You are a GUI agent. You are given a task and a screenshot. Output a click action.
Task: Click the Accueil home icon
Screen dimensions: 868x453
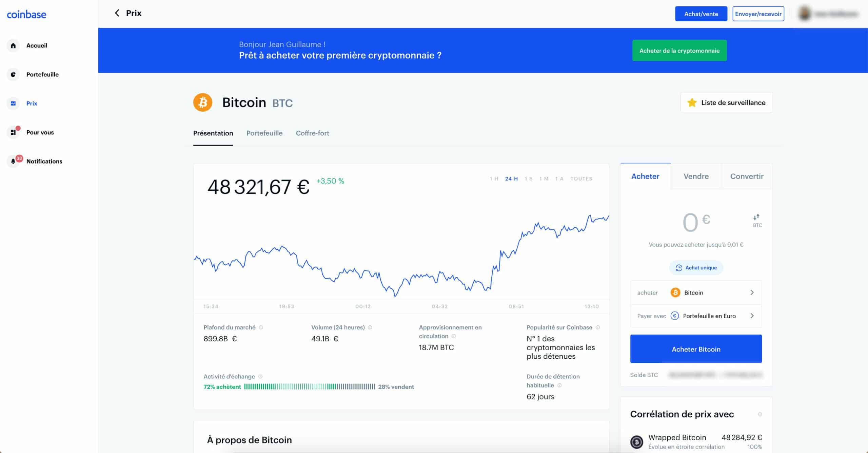coord(13,45)
